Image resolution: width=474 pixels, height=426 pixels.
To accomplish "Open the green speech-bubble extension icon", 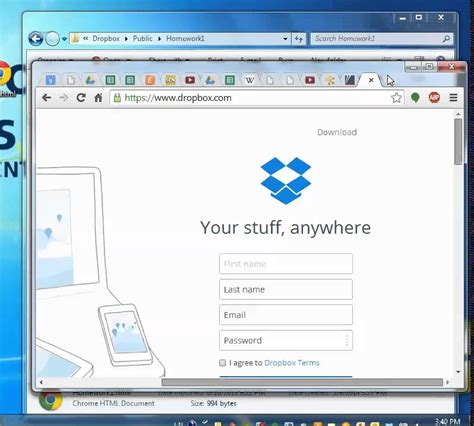I will 415,98.
